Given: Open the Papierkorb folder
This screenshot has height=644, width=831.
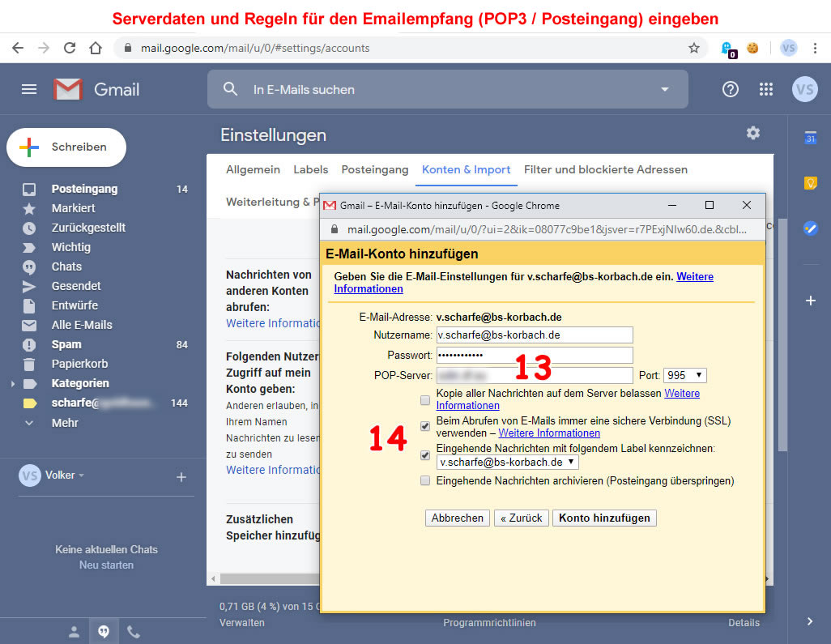Looking at the screenshot, I should (79, 365).
